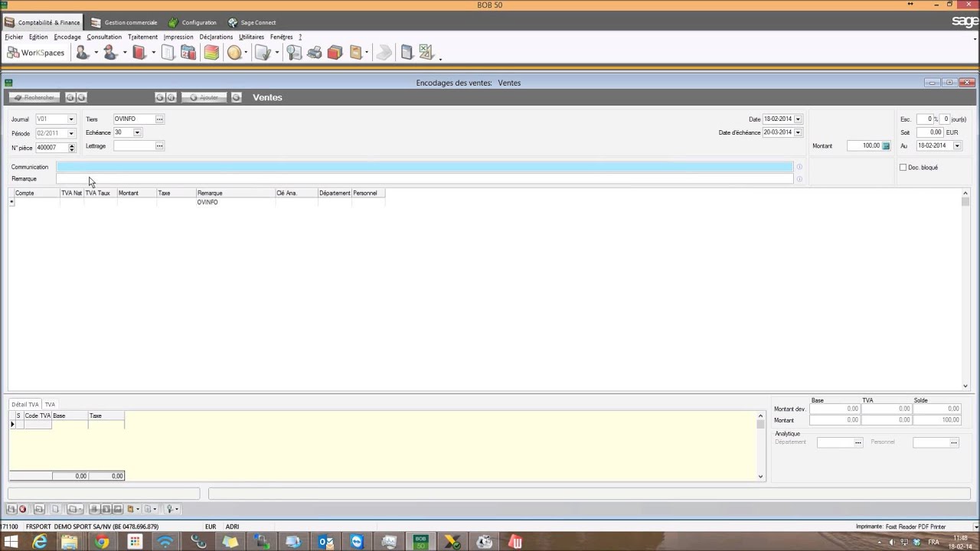Image resolution: width=980 pixels, height=551 pixels.
Task: Open the Consultation menu
Action: 104,37
